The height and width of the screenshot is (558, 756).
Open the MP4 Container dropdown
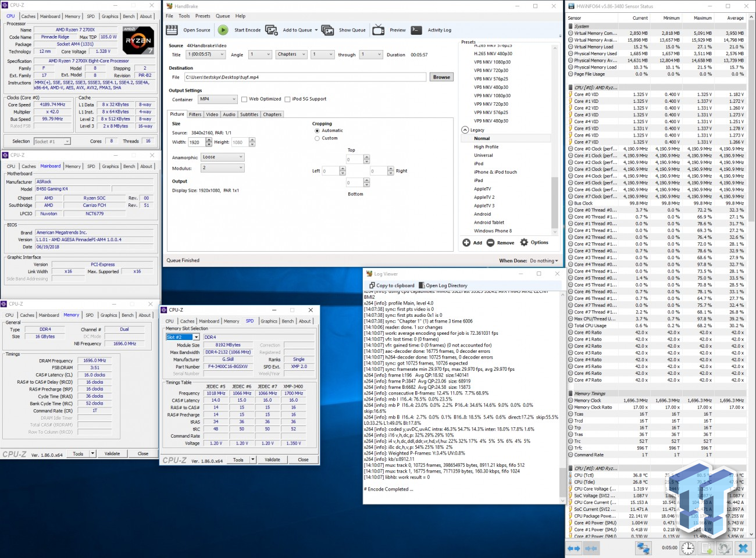(x=217, y=99)
